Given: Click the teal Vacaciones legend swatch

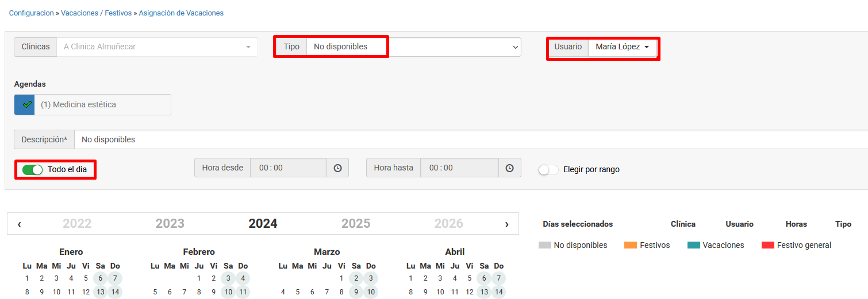Looking at the screenshot, I should point(693,245).
